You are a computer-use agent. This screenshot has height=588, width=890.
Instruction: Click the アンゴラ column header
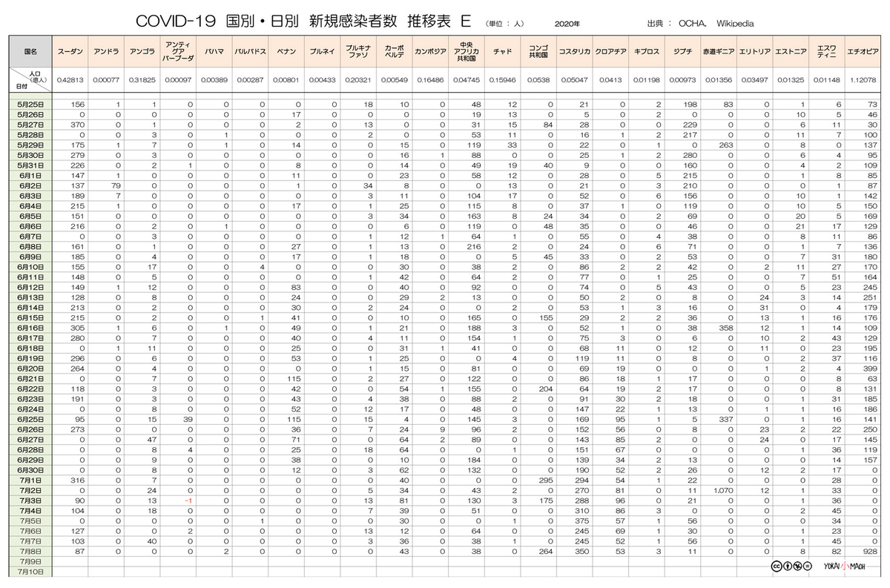142,52
